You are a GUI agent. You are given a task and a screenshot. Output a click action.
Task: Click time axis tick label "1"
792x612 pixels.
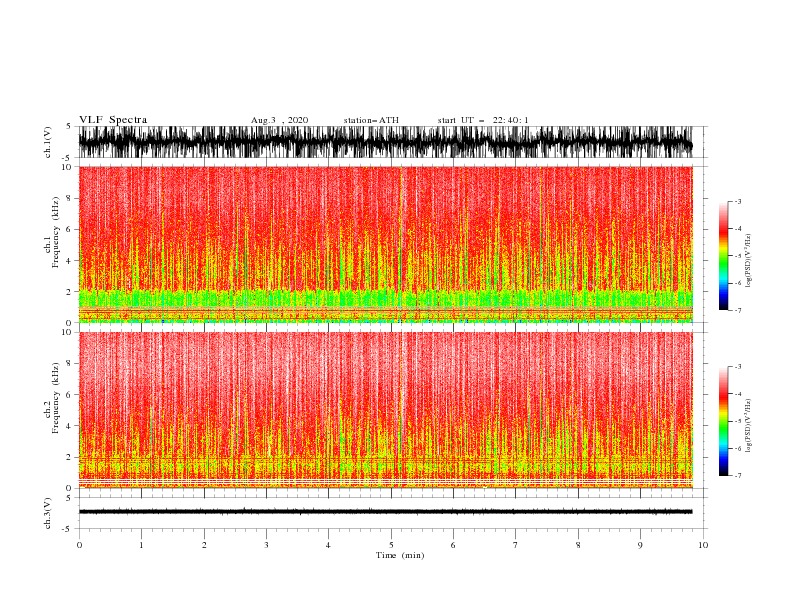[x=142, y=545]
